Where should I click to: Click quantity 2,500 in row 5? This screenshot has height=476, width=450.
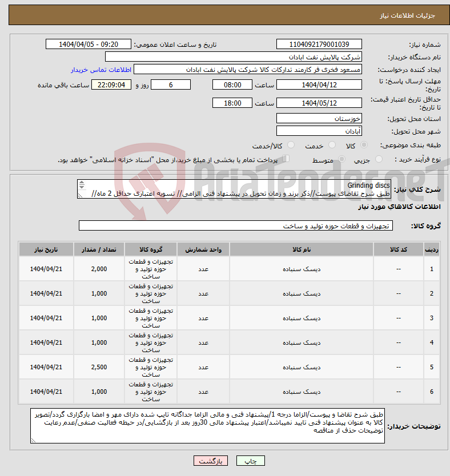tap(99, 367)
